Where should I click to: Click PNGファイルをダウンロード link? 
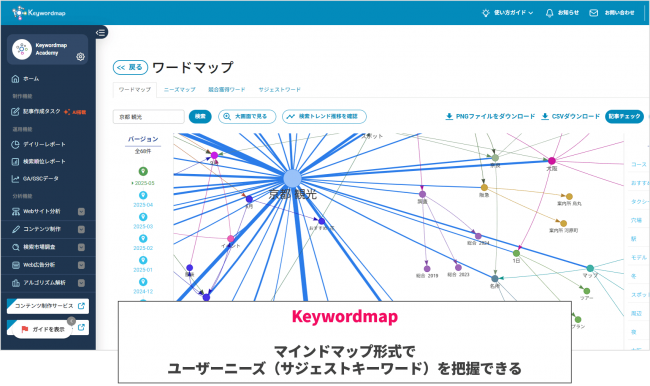(490, 117)
